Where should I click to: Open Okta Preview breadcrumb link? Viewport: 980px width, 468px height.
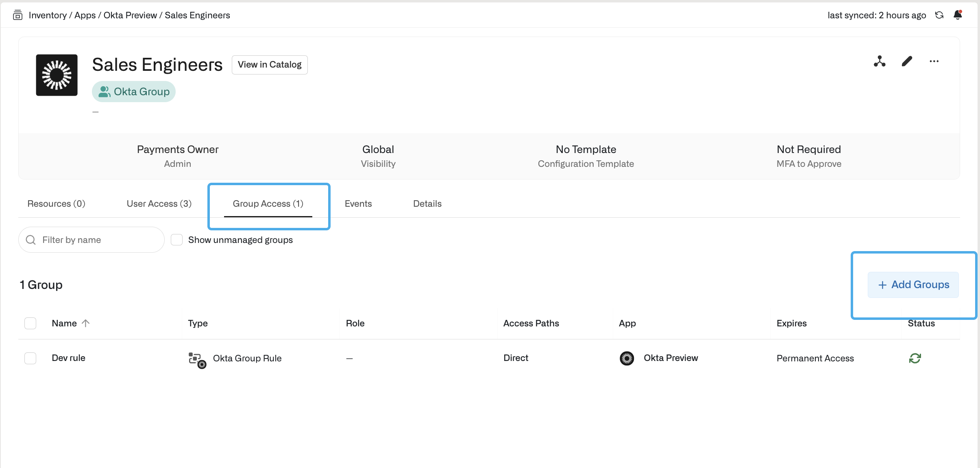pos(130,15)
